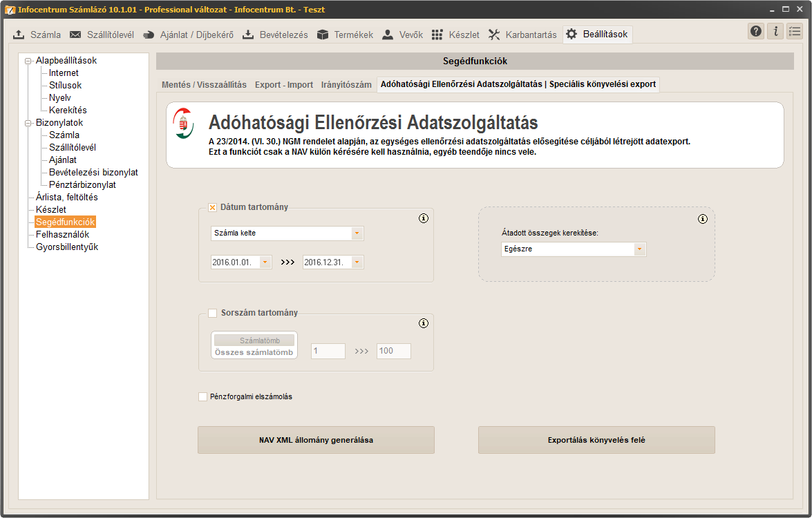Switch to the Export - Import tab

coord(284,85)
